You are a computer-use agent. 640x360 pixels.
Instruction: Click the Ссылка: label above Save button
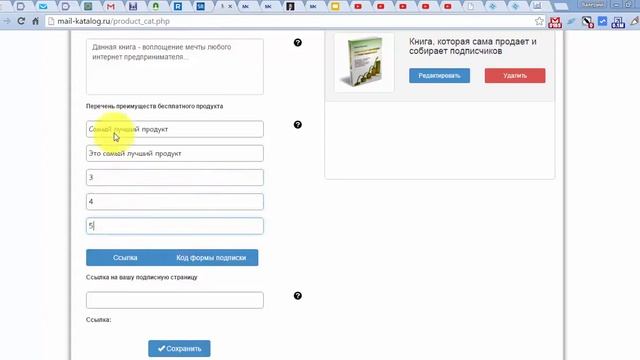point(98,320)
